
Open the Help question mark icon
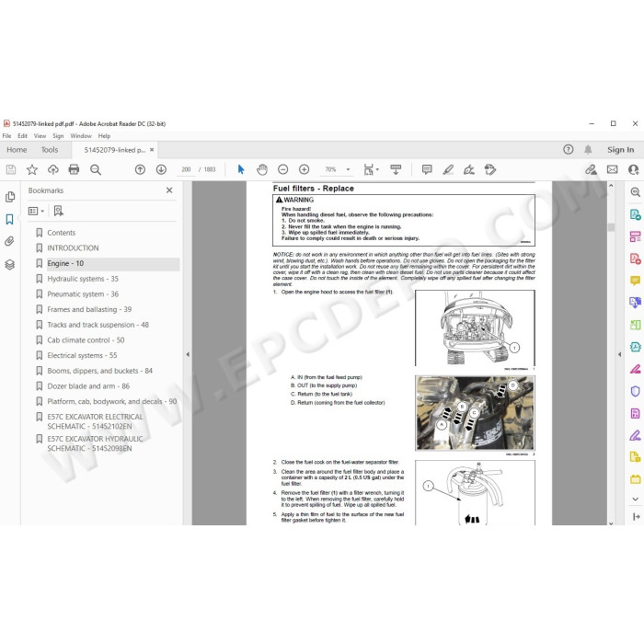tap(568, 149)
